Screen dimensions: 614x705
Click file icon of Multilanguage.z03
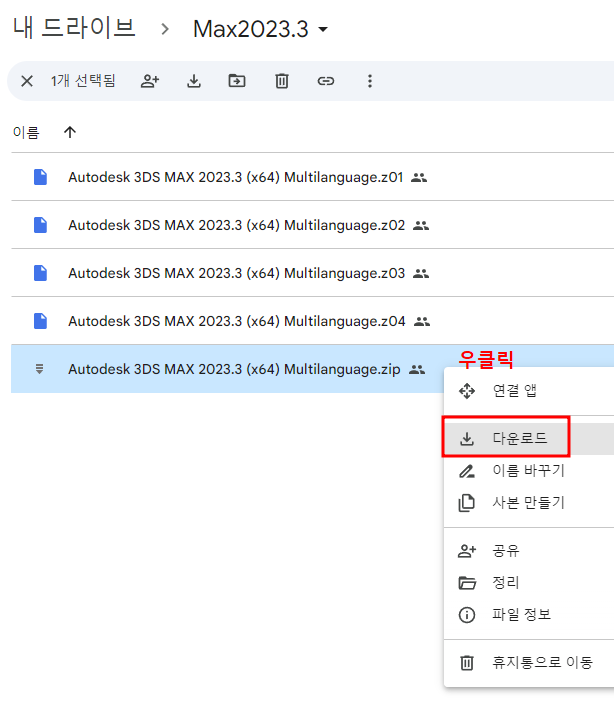tap(40, 273)
